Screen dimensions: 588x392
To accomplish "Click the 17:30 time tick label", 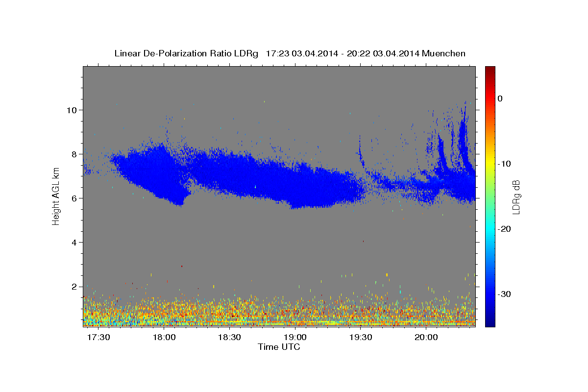I will coord(98,338).
